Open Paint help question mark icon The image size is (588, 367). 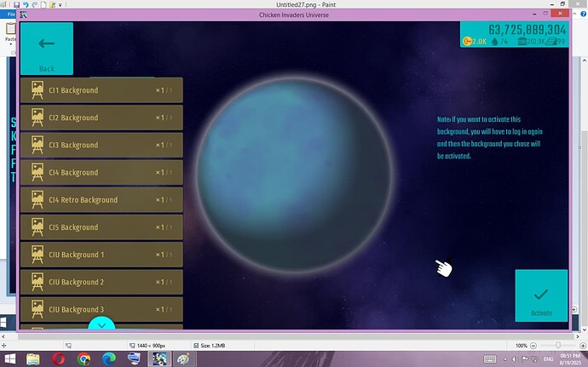pos(583,14)
